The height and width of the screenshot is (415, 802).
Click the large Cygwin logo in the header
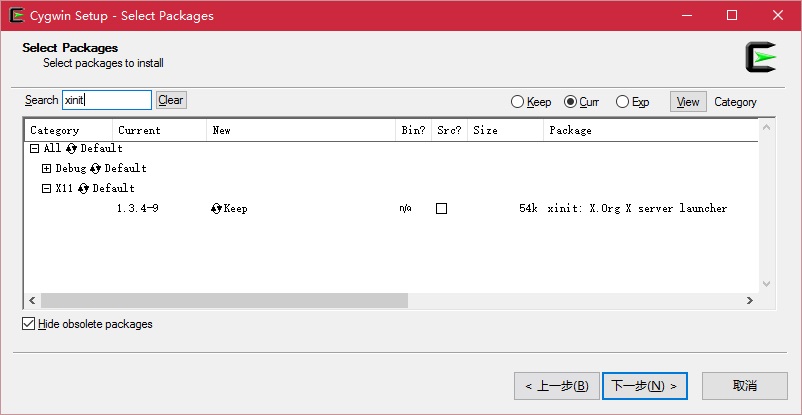point(761,57)
